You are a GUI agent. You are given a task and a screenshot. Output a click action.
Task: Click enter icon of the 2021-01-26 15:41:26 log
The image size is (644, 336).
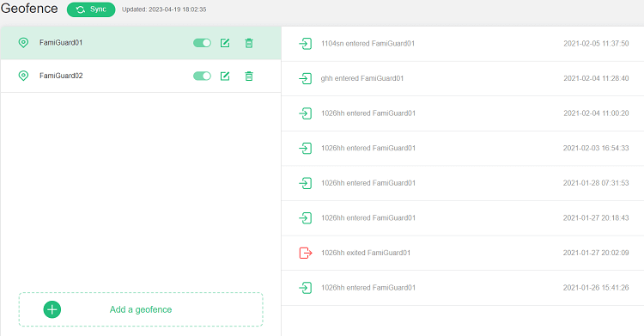pyautogui.click(x=305, y=288)
